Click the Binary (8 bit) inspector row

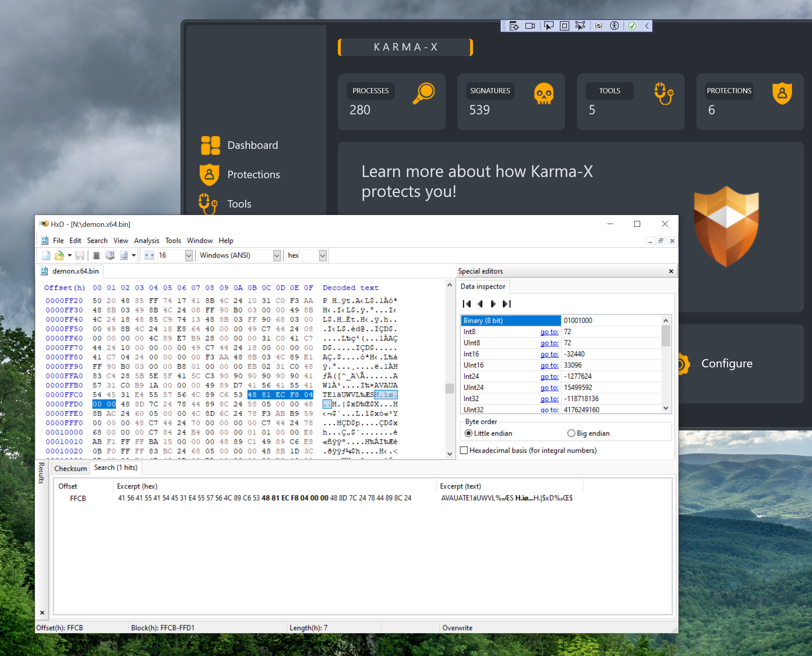[561, 320]
